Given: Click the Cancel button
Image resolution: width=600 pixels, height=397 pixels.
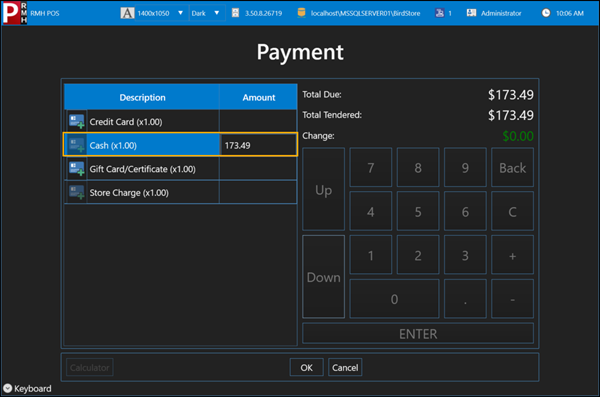Looking at the screenshot, I should (x=345, y=368).
